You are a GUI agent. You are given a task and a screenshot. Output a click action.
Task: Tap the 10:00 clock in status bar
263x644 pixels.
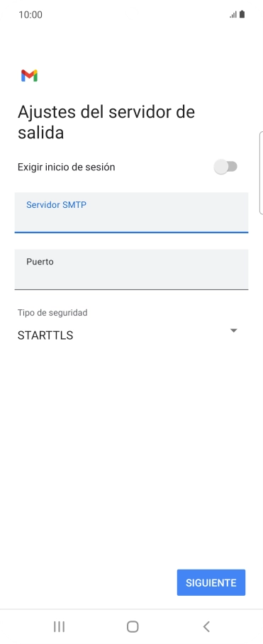tap(30, 15)
